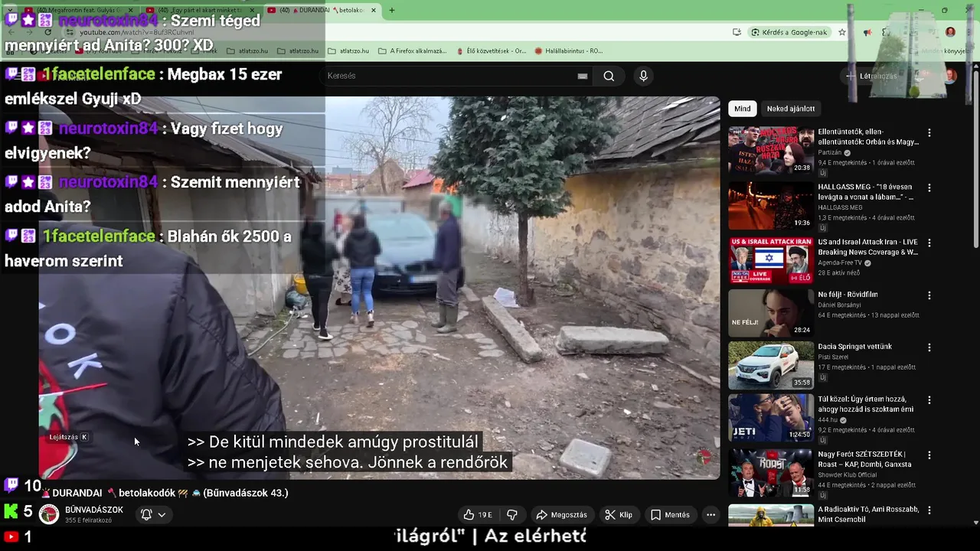
Task: Click the youtube.com address bar URL
Action: point(137,32)
